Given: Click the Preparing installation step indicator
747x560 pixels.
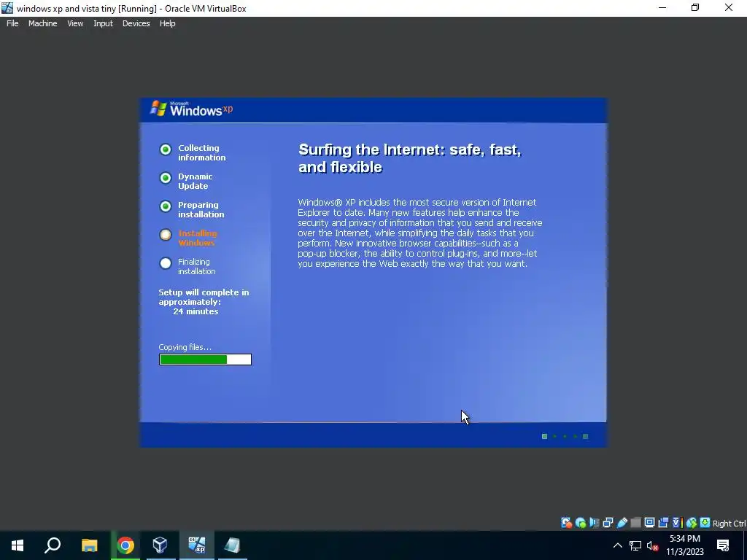Looking at the screenshot, I should (x=166, y=206).
